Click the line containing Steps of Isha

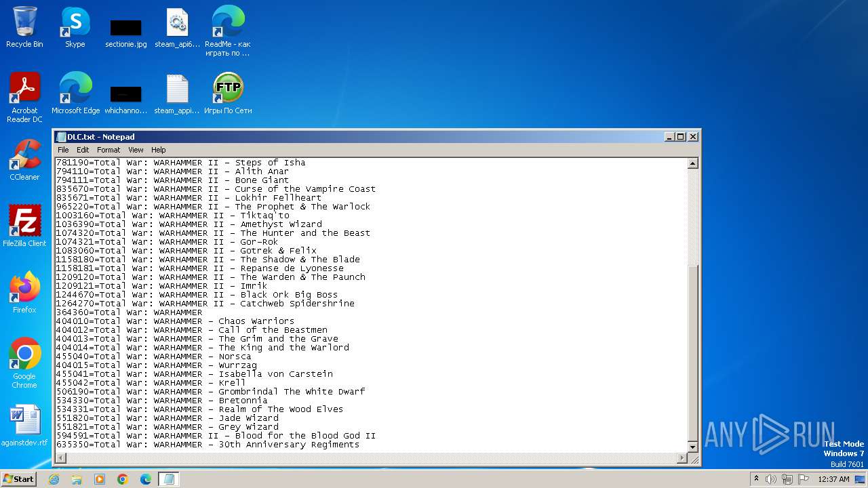tap(180, 163)
